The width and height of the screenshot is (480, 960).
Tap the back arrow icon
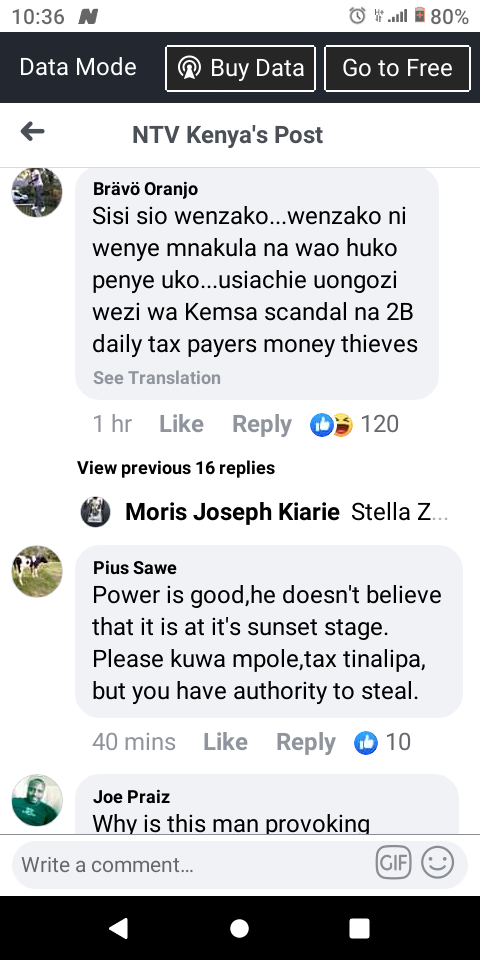pyautogui.click(x=32, y=131)
